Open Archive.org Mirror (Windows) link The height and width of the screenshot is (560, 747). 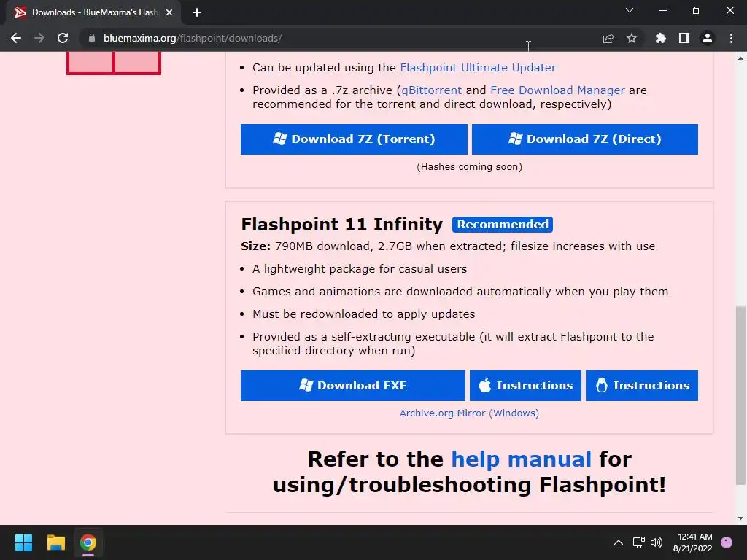pos(469,413)
